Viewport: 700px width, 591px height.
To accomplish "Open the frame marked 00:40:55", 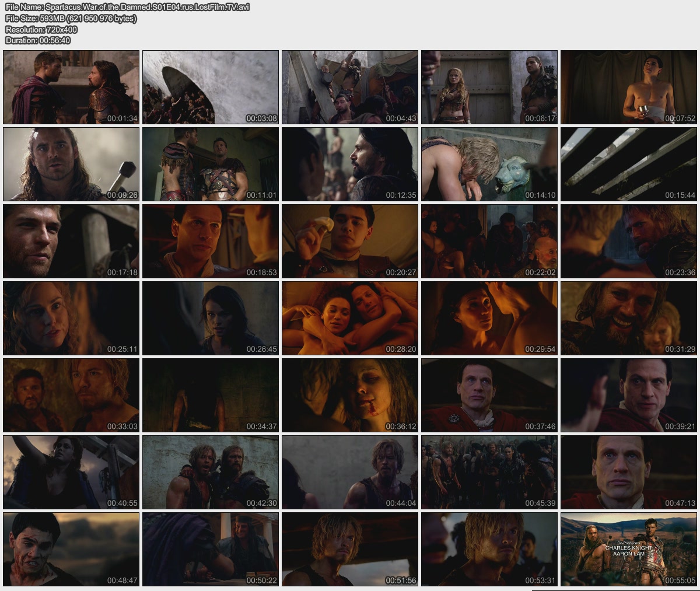I will click(x=71, y=472).
